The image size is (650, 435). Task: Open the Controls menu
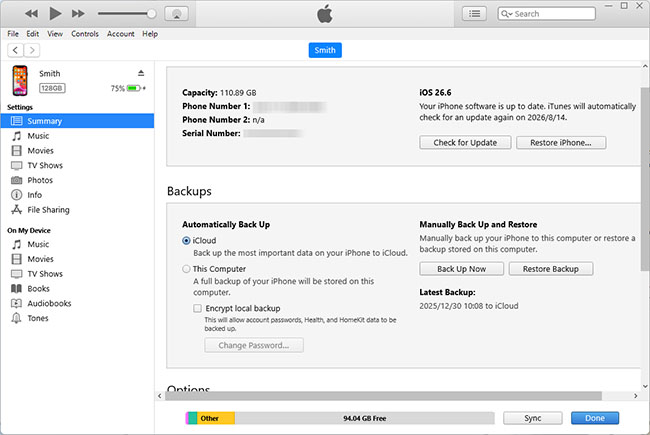tap(85, 34)
